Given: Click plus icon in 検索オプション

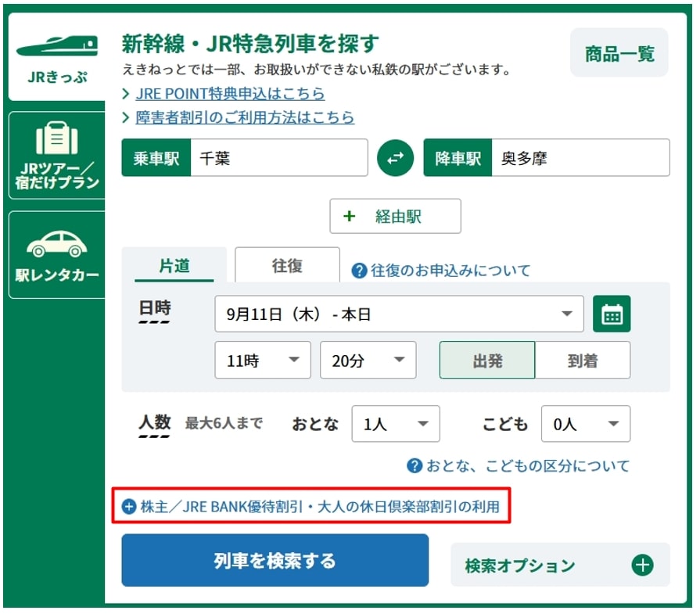Looking at the screenshot, I should 642,566.
